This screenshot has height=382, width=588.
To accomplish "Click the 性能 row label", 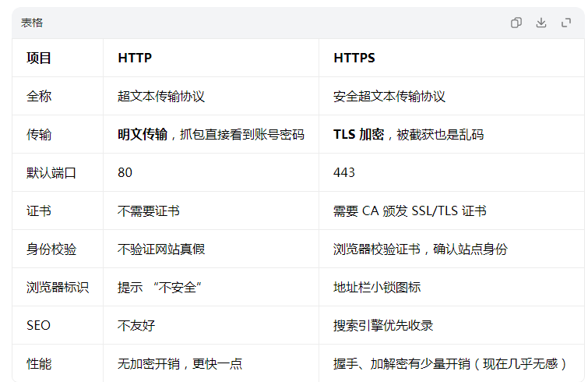I will (x=39, y=364).
